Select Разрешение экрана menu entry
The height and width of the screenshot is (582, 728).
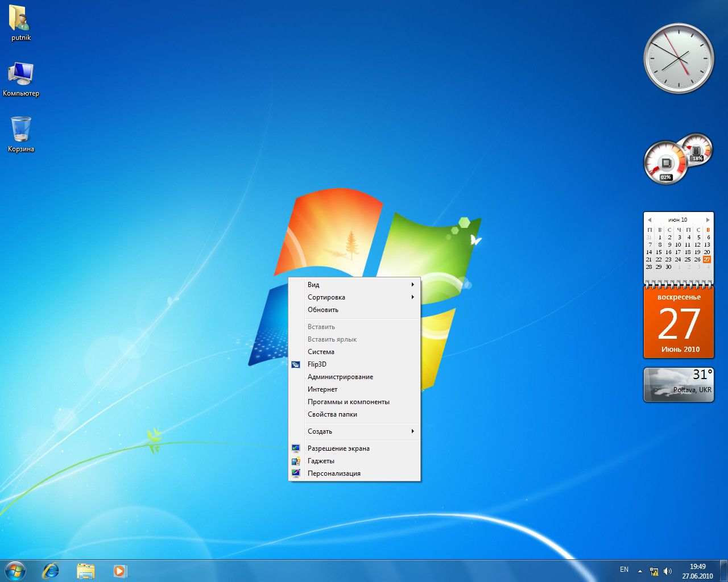point(338,448)
